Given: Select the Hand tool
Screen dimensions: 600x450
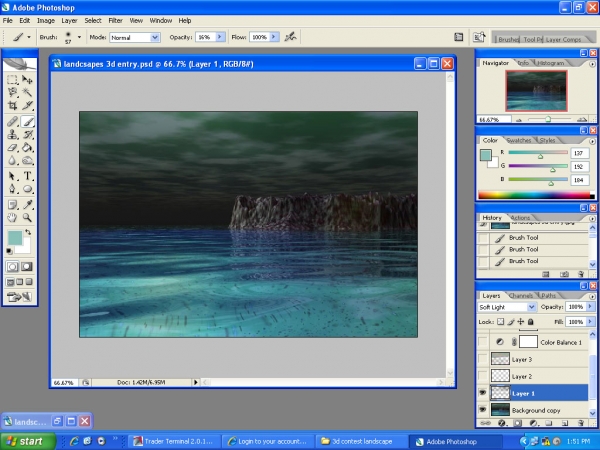Looking at the screenshot, I should (x=12, y=218).
